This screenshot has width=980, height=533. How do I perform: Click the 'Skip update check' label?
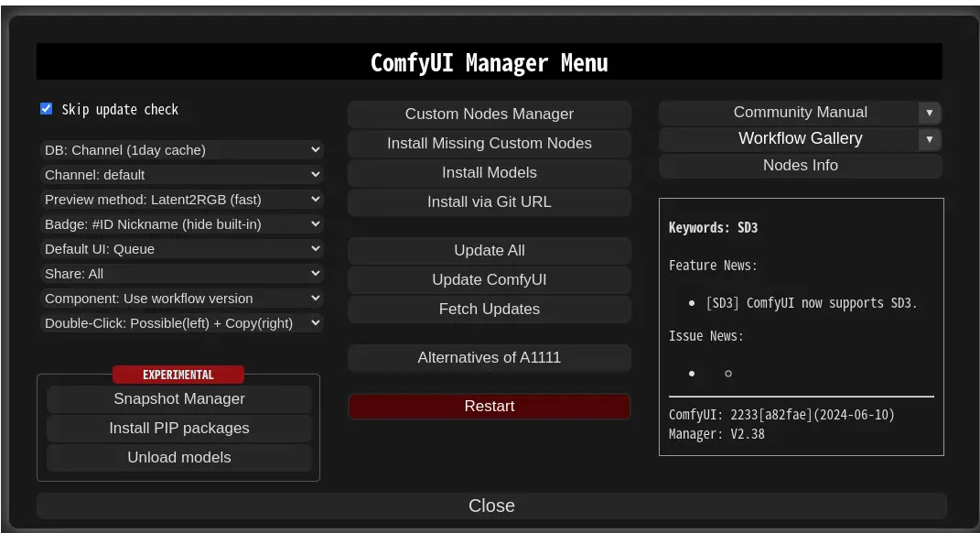point(120,110)
